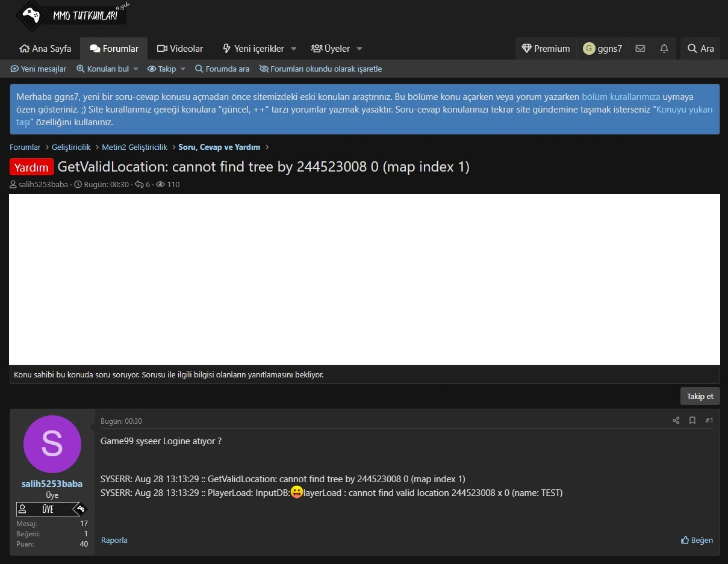Viewport: 728px width, 564px height.
Task: Expand the Üyeler dropdown arrow
Action: (x=359, y=49)
